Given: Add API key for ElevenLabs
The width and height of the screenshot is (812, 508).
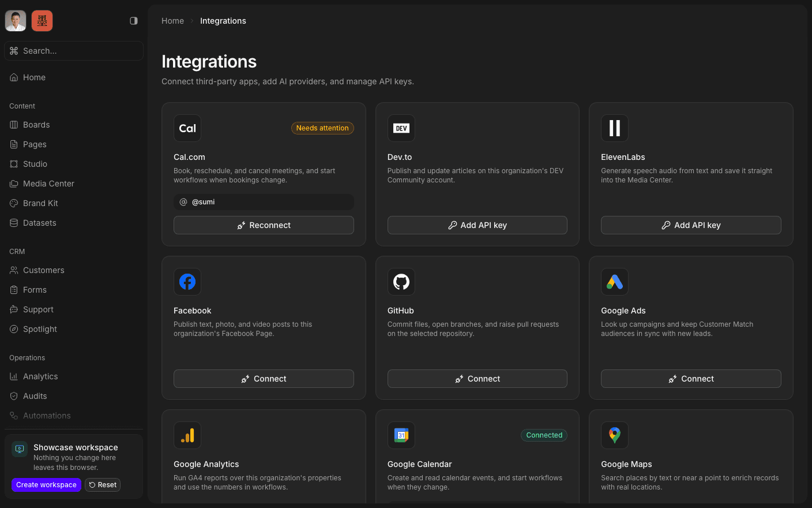Looking at the screenshot, I should (x=691, y=225).
